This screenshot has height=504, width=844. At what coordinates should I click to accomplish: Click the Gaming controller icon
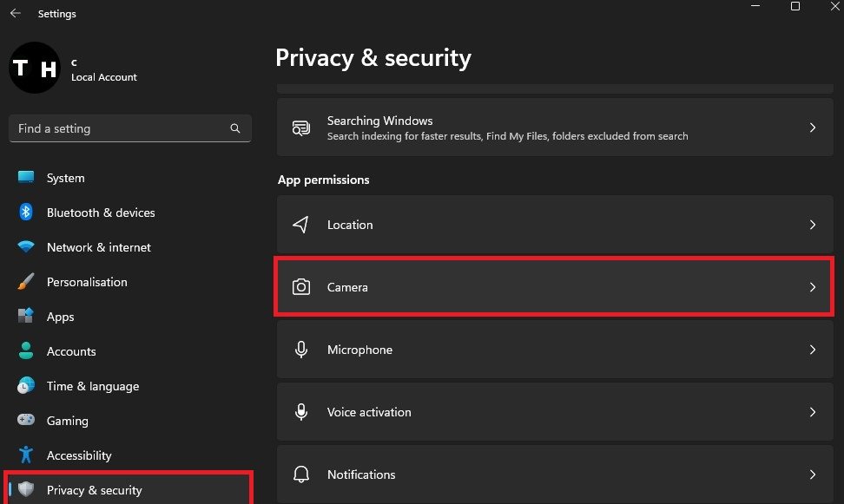(26, 421)
